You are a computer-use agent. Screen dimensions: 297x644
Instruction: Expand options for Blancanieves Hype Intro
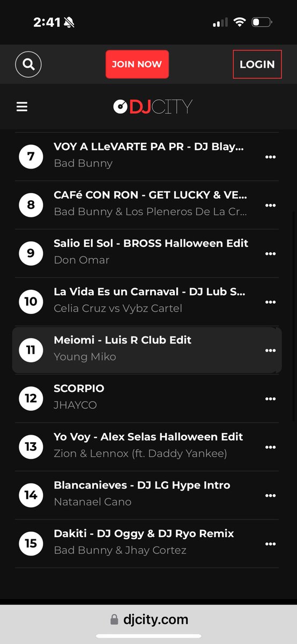[x=271, y=495]
